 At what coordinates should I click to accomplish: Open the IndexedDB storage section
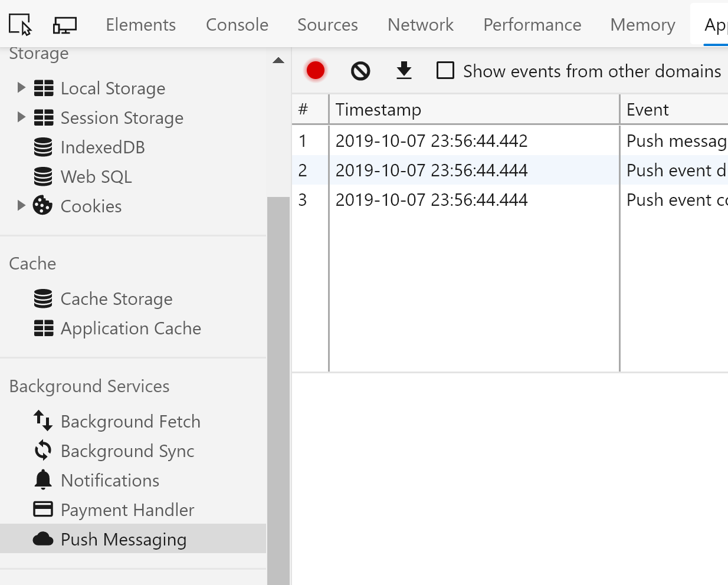tap(102, 147)
